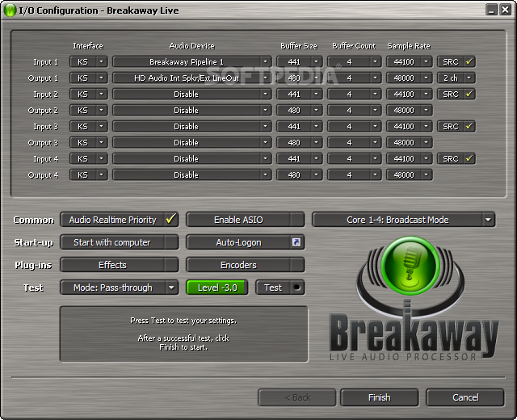Image resolution: width=517 pixels, height=420 pixels.
Task: Click the Auto-Logon shortcut icon
Action: click(x=296, y=242)
